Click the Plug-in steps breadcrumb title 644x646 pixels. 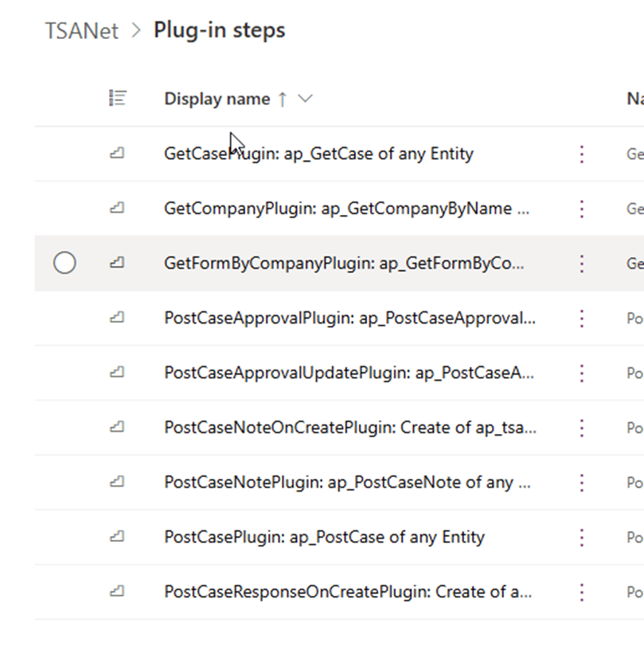pos(219,30)
